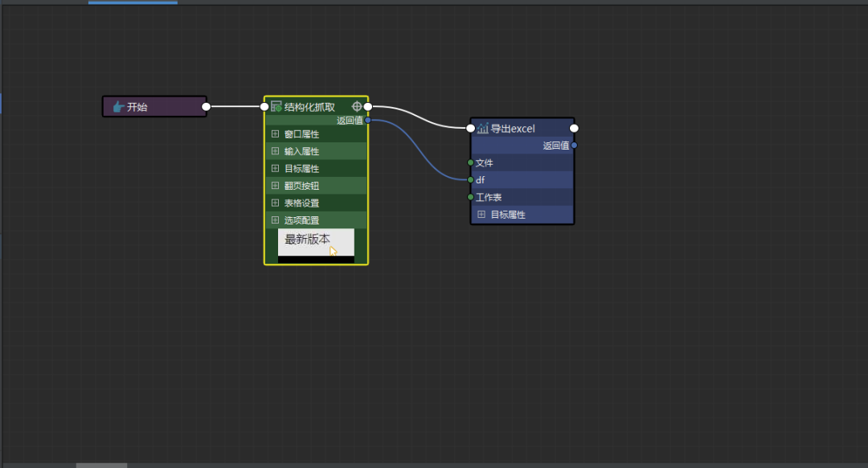
Task: Expand 目标属性 in the 导出excel node
Action: [481, 215]
